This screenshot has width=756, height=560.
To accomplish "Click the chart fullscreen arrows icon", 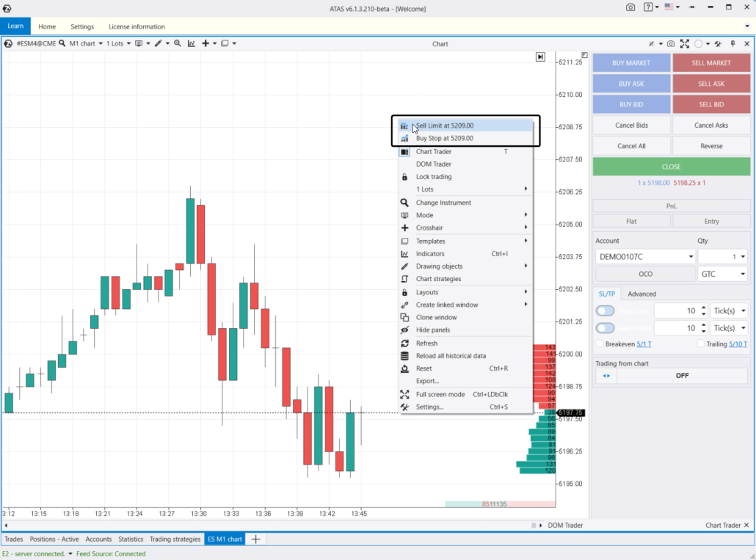I will coord(684,43).
